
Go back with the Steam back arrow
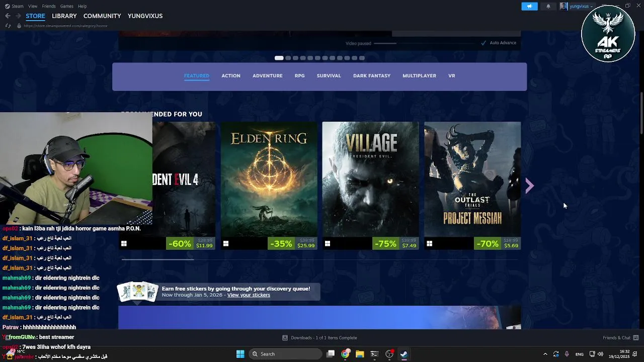click(8, 16)
